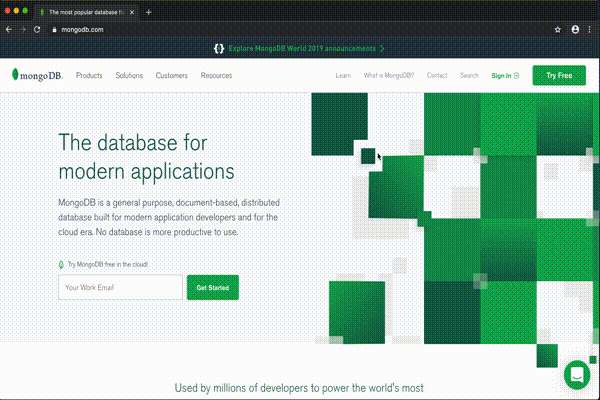Click the yellow macOS minimize button
This screenshot has width=600, height=400.
click(16, 11)
